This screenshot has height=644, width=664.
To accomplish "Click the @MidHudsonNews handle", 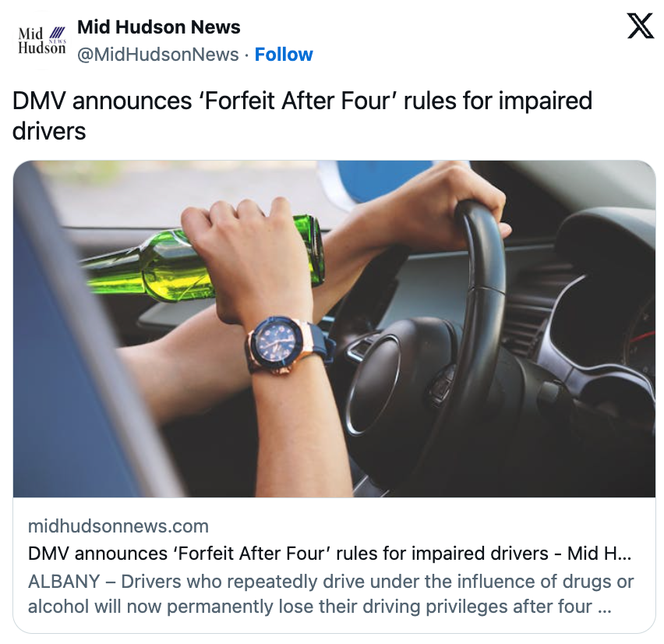I will 158,55.
